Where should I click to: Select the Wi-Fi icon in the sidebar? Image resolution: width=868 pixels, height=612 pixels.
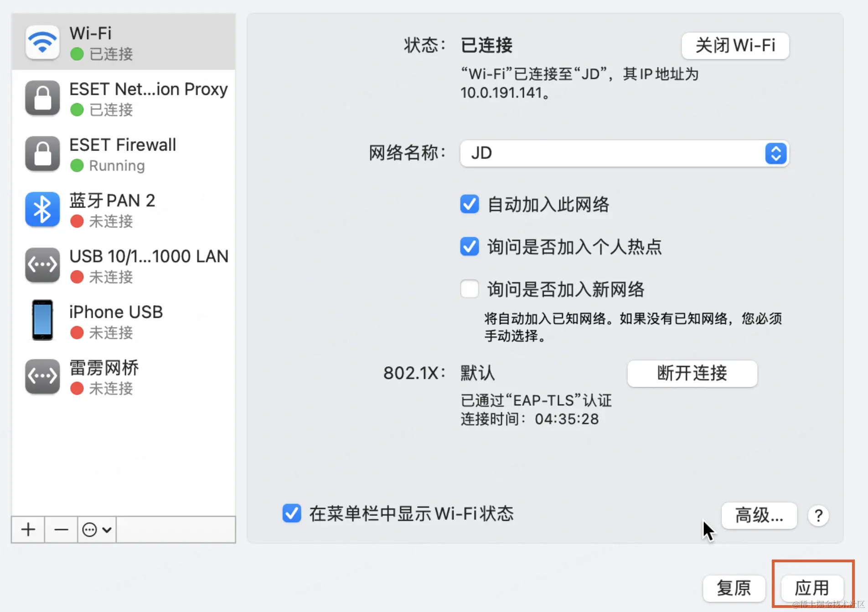pos(42,42)
